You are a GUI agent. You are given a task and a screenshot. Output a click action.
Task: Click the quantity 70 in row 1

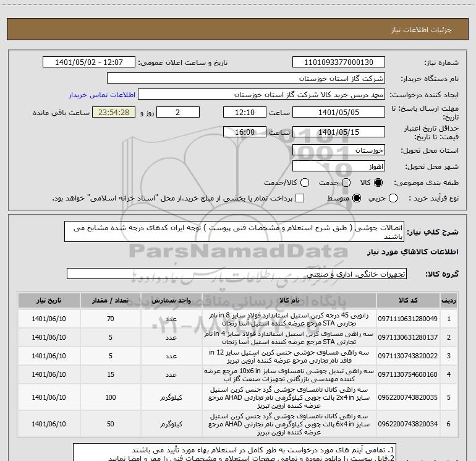tap(111, 319)
